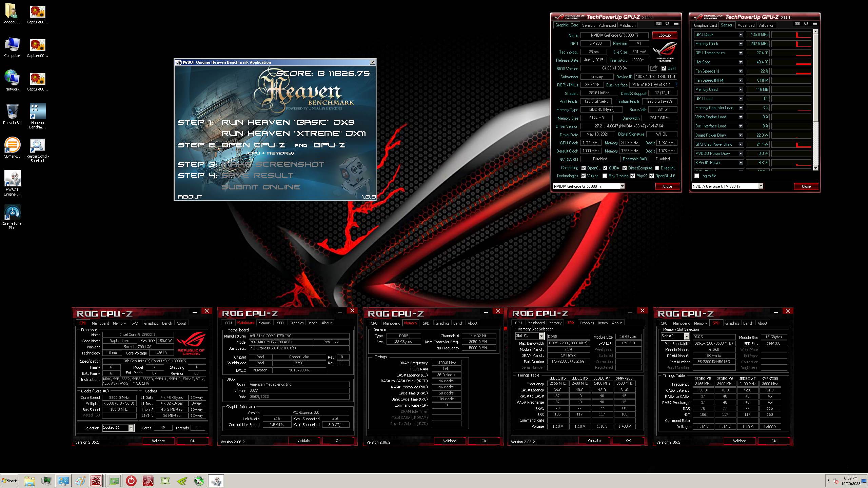Select the HWBOT Unigine desktop shortcut
Image resolution: width=868 pixels, height=488 pixels.
click(x=12, y=183)
